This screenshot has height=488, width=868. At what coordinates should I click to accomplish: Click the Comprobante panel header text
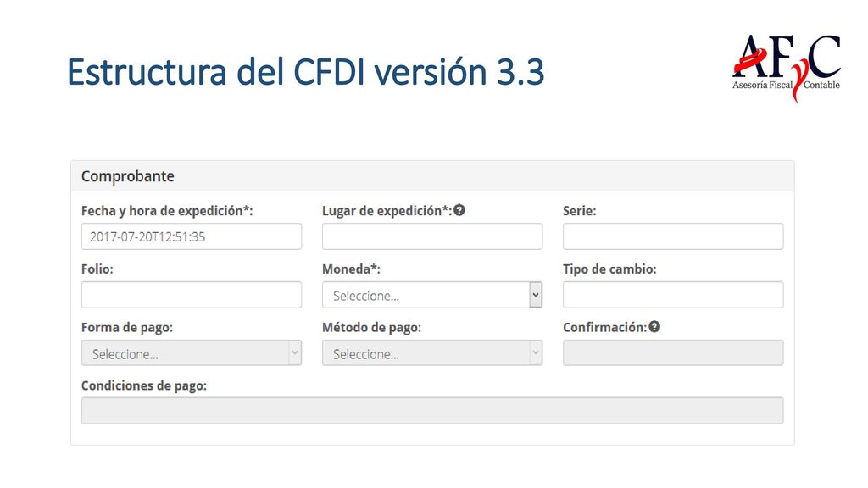[x=128, y=176]
